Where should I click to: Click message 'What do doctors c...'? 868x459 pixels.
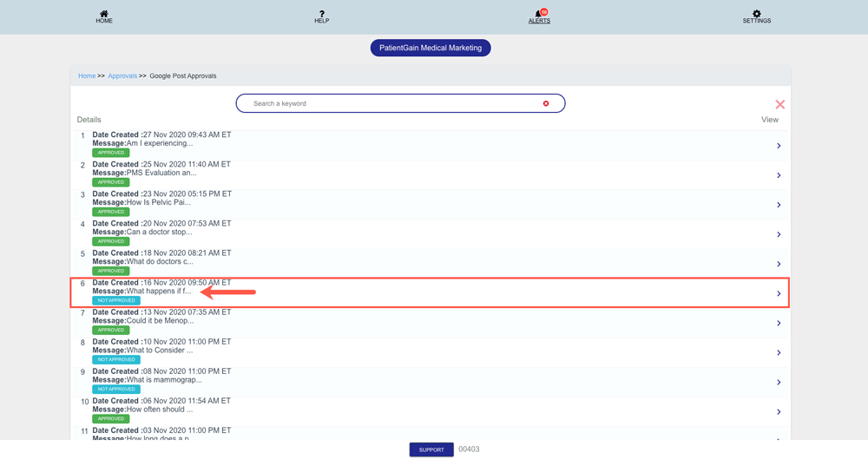pos(160,261)
